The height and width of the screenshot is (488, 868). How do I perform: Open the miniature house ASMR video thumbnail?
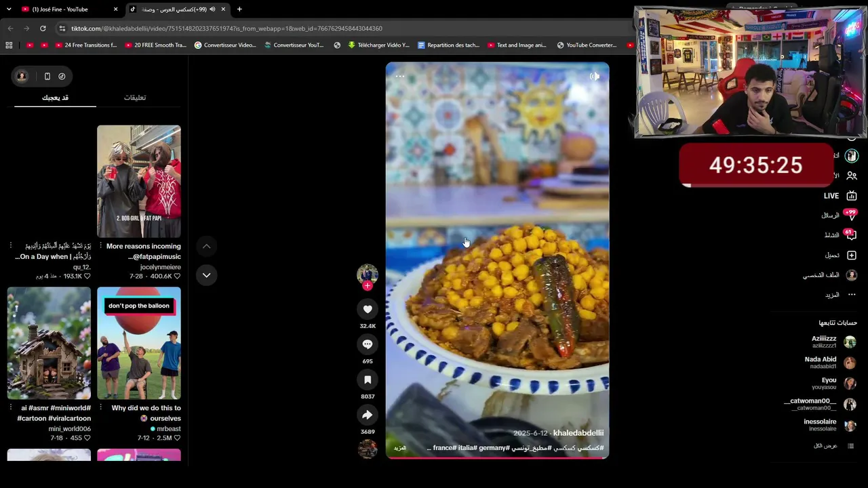tap(49, 343)
